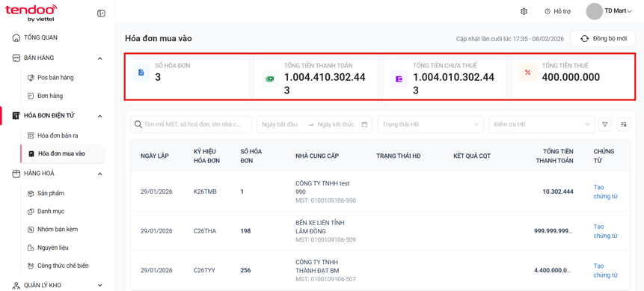The image size is (644, 291).
Task: Click invoice code C26THA
Action: [x=204, y=231]
